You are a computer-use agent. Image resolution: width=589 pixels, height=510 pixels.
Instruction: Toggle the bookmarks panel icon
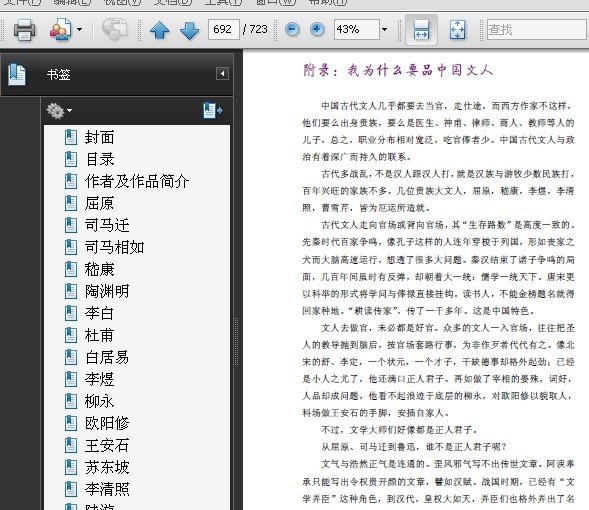17,74
